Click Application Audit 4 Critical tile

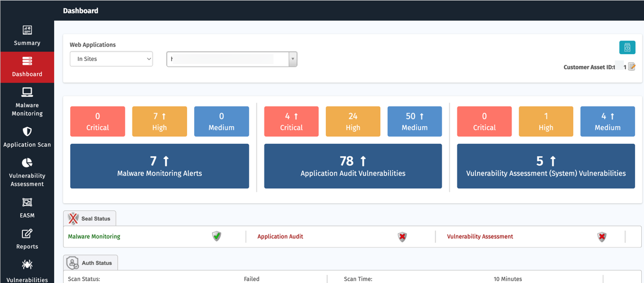coord(291,121)
